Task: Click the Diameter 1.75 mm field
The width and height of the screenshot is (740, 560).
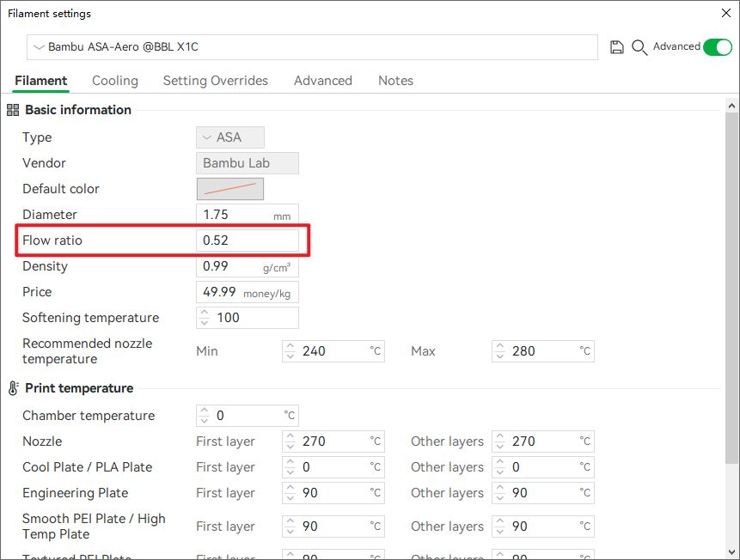Action: (x=248, y=215)
